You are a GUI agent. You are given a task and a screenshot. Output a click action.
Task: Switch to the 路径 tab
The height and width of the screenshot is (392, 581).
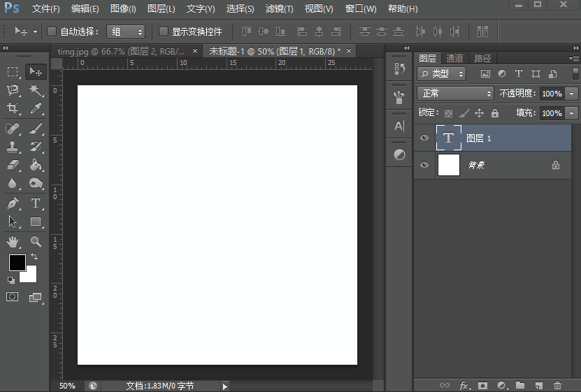[x=482, y=58]
